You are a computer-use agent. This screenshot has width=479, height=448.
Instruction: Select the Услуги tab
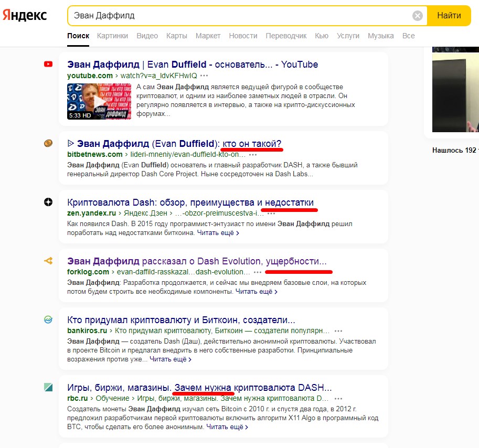(x=348, y=36)
